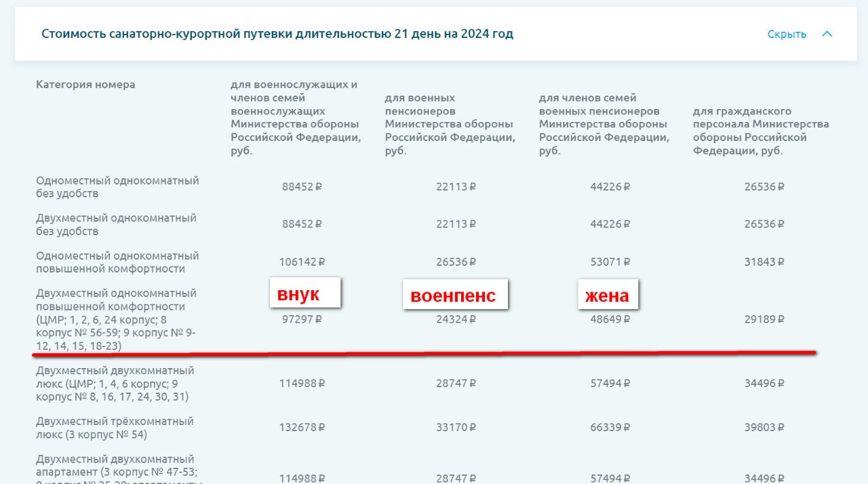Click the 24324 ₽ price cell
The width and height of the screenshot is (868, 484).
456,319
